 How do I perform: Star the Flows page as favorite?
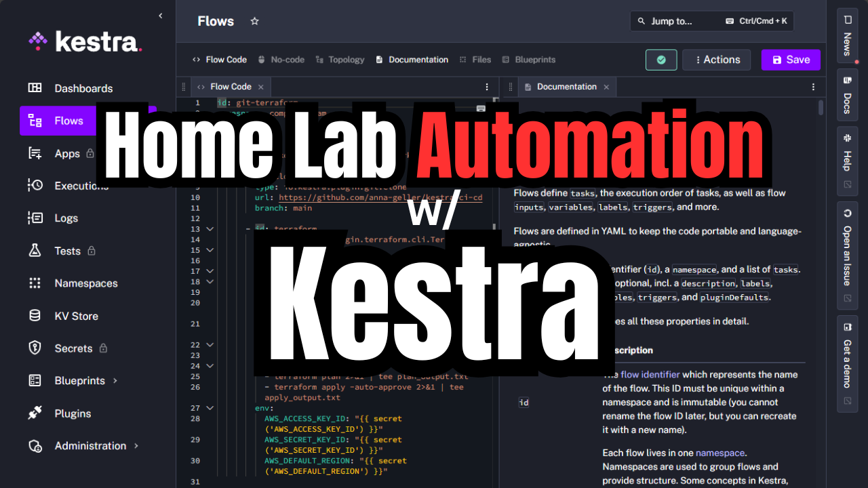click(x=254, y=21)
